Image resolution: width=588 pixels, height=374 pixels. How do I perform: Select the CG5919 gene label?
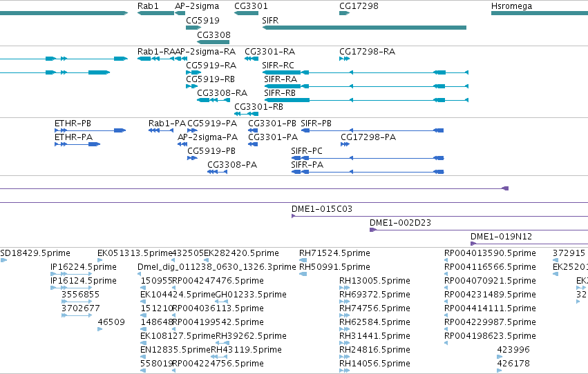pyautogui.click(x=202, y=20)
